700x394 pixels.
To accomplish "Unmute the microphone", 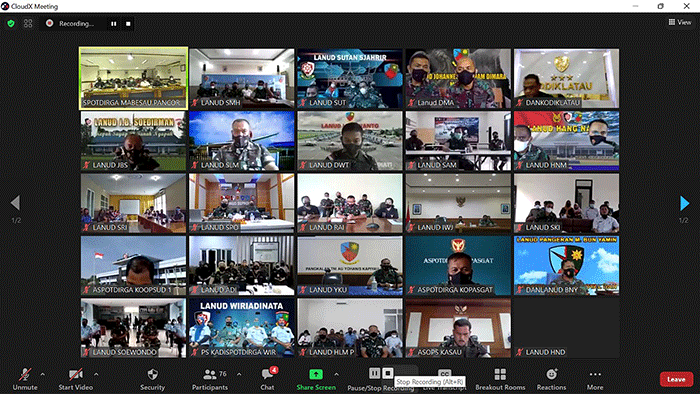I will [25, 379].
